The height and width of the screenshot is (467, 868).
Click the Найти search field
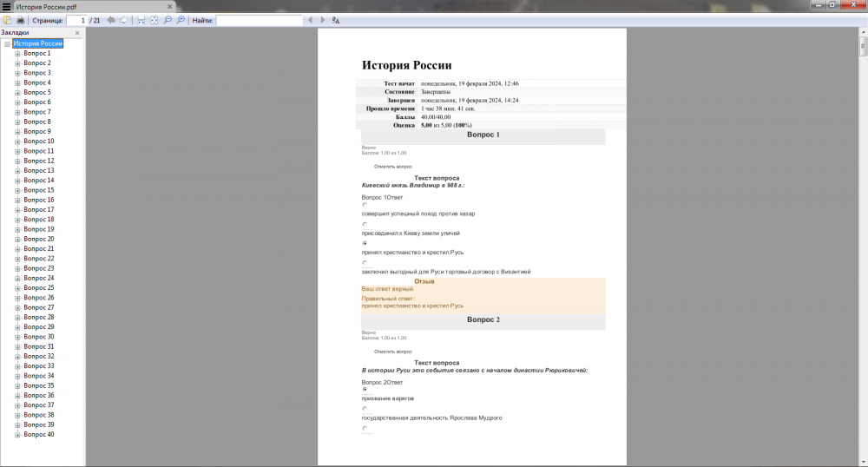pyautogui.click(x=259, y=20)
